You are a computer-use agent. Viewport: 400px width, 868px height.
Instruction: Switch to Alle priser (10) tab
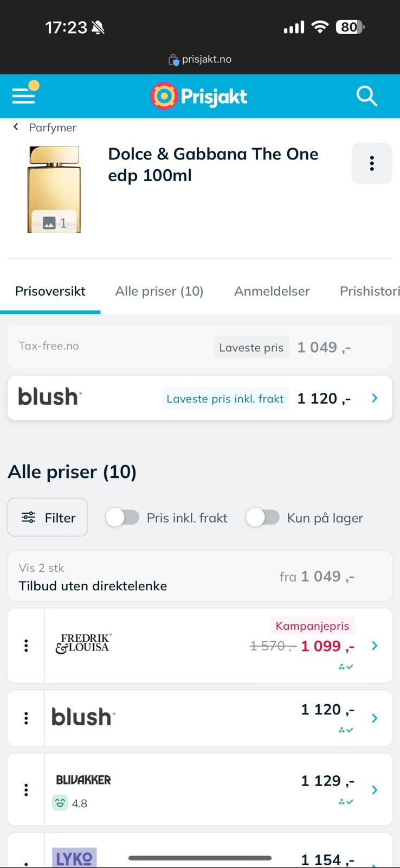159,291
